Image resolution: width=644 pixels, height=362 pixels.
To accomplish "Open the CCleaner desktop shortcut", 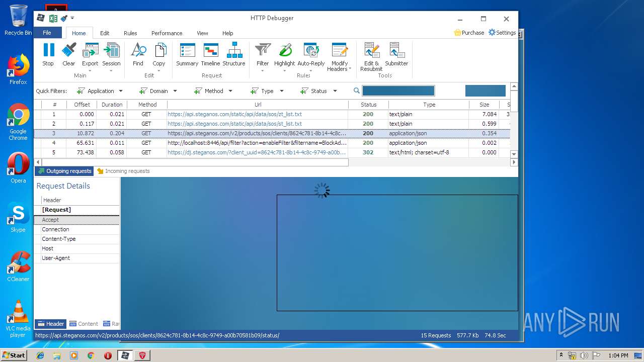I will click(x=18, y=266).
